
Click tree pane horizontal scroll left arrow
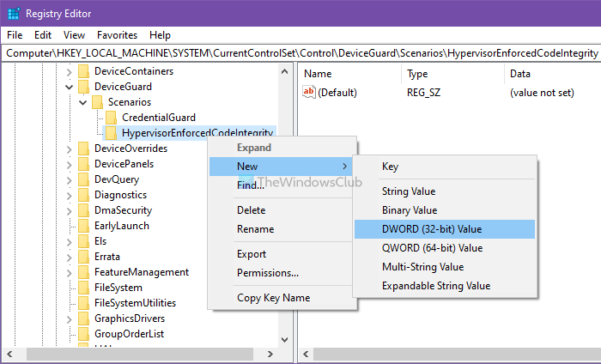(x=9, y=354)
